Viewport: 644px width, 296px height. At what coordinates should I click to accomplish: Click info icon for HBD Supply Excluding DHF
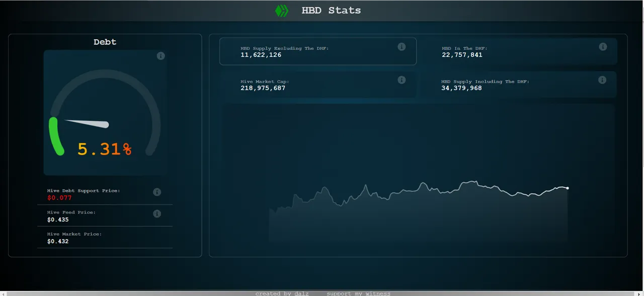click(x=401, y=47)
